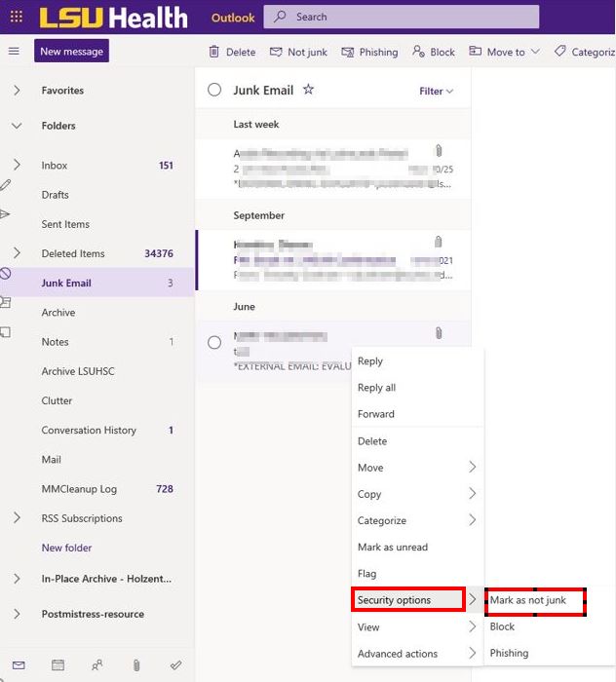Select Forward in the context menu
Viewport: 616px width, 682px height.
pyautogui.click(x=376, y=414)
